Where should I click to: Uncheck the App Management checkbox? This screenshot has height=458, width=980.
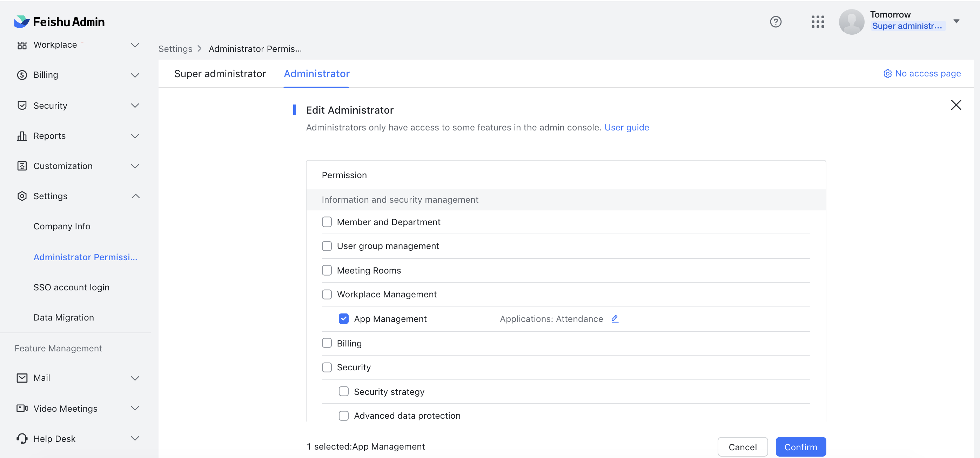point(343,319)
